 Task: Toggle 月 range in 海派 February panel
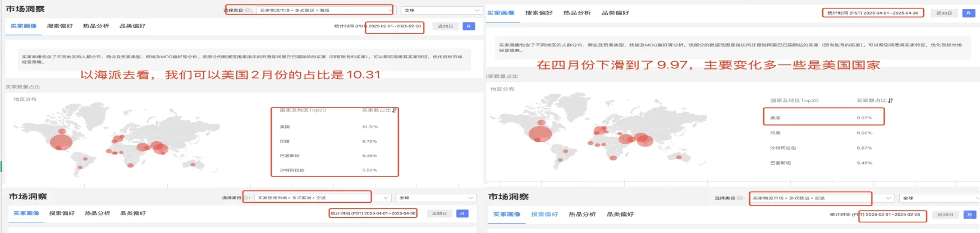click(469, 26)
